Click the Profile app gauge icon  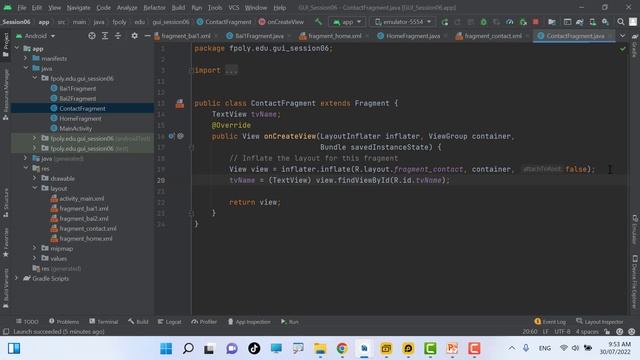point(510,22)
